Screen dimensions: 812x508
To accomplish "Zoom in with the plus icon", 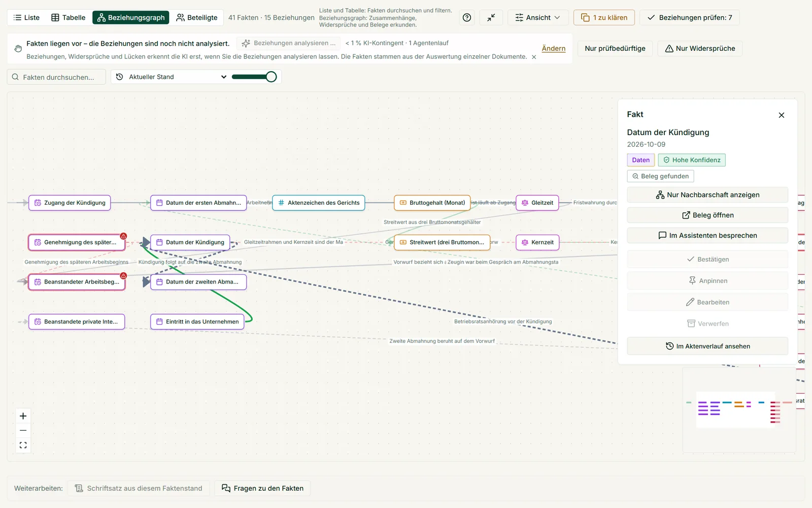I will coord(23,416).
